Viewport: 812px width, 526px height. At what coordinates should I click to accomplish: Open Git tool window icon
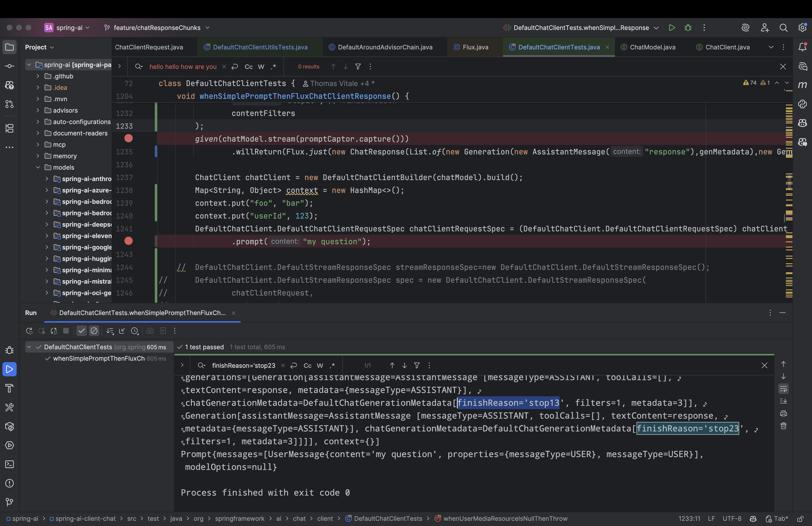point(9,502)
